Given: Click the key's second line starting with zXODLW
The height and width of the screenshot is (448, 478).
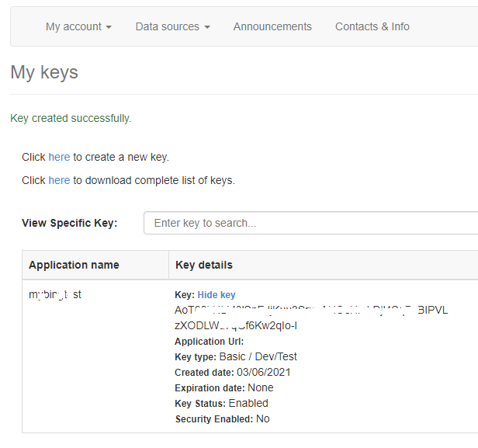Looking at the screenshot, I should click(236, 325).
